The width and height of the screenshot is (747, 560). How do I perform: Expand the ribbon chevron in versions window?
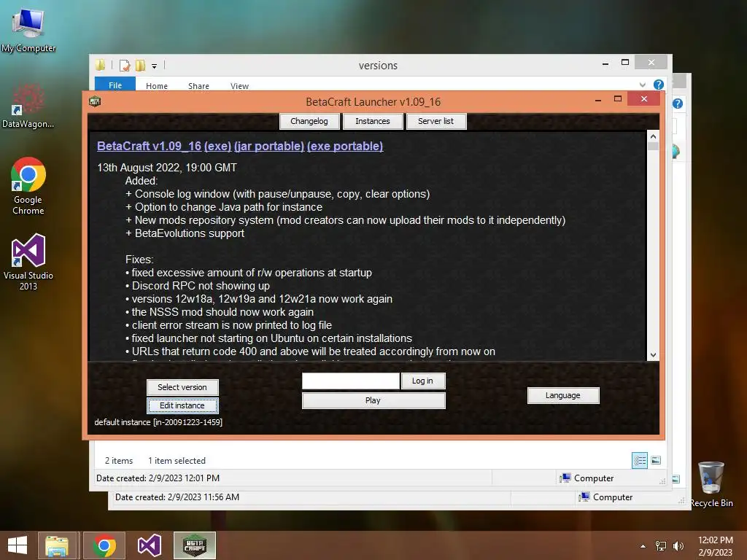643,85
